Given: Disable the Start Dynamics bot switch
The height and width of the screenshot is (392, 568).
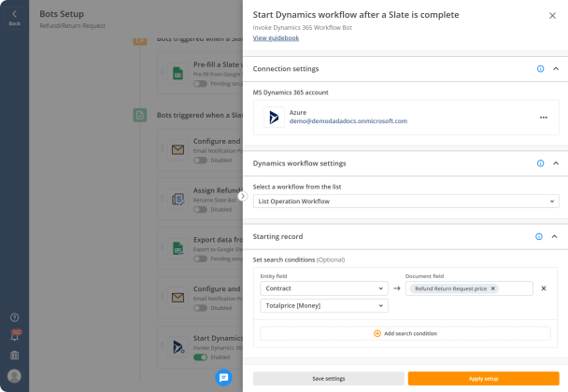Looking at the screenshot, I should 200,357.
